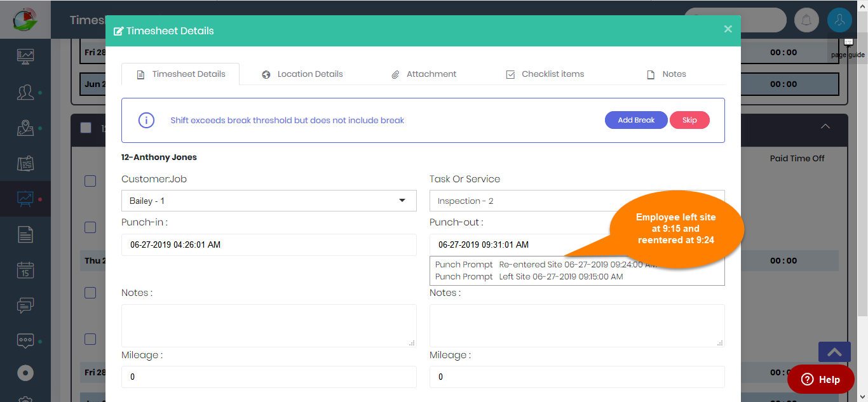Switch to the Timesheet Details tab

180,74
